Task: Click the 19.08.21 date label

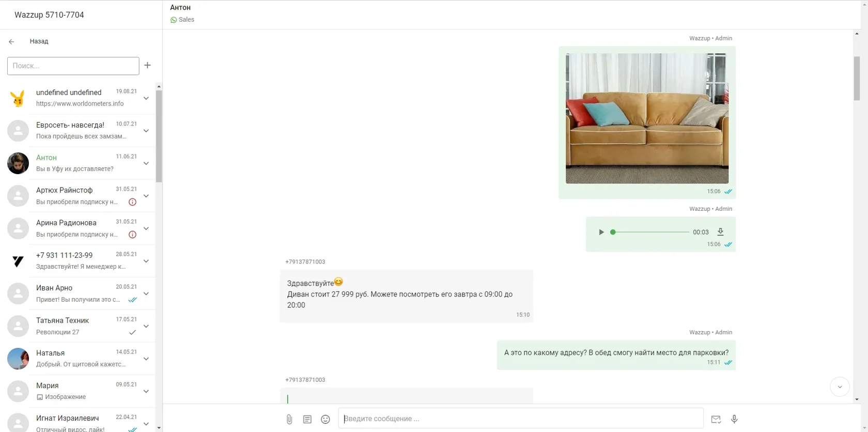Action: 127,91
